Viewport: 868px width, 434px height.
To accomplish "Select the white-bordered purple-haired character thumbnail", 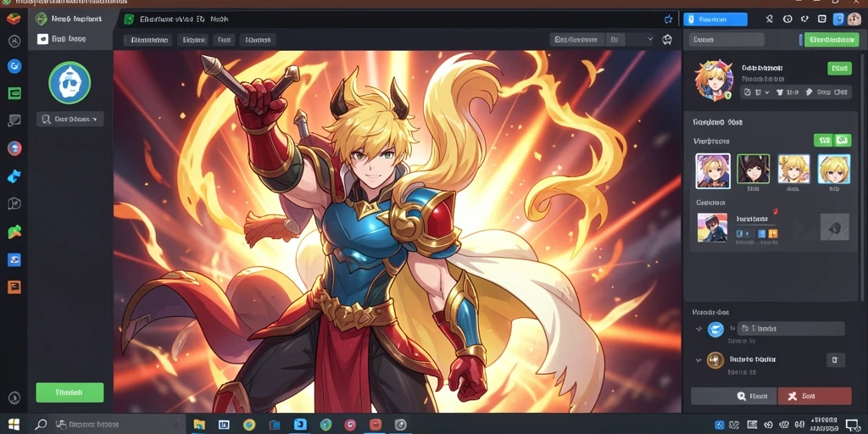I will 712,171.
